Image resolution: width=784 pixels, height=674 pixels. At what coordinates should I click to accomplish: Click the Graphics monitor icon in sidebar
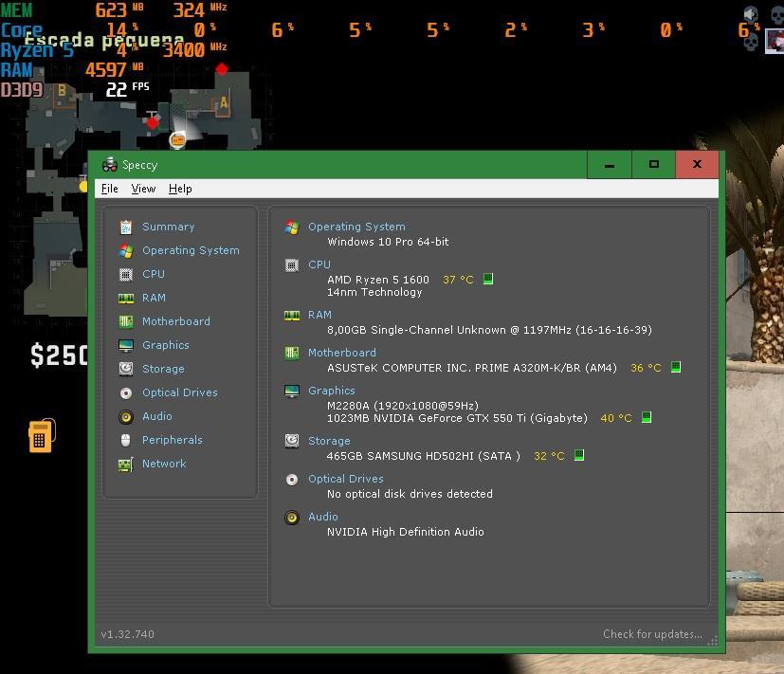click(x=125, y=345)
